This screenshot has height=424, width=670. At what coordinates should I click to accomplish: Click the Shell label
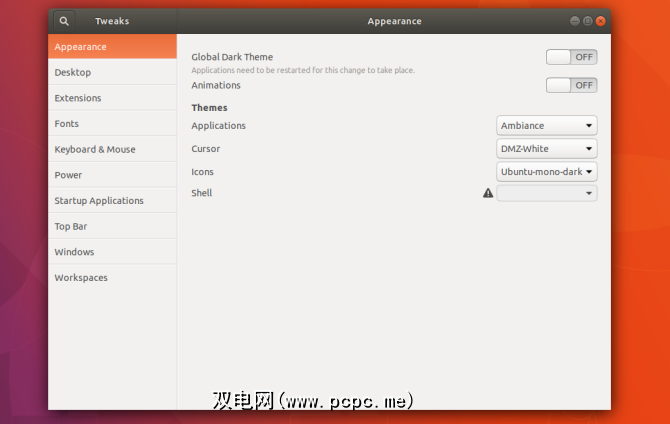point(202,193)
